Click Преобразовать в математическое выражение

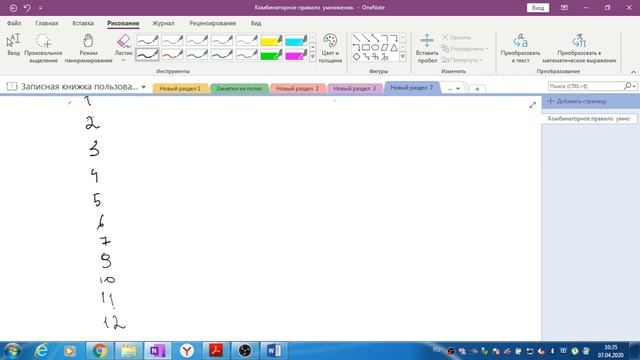(579, 48)
